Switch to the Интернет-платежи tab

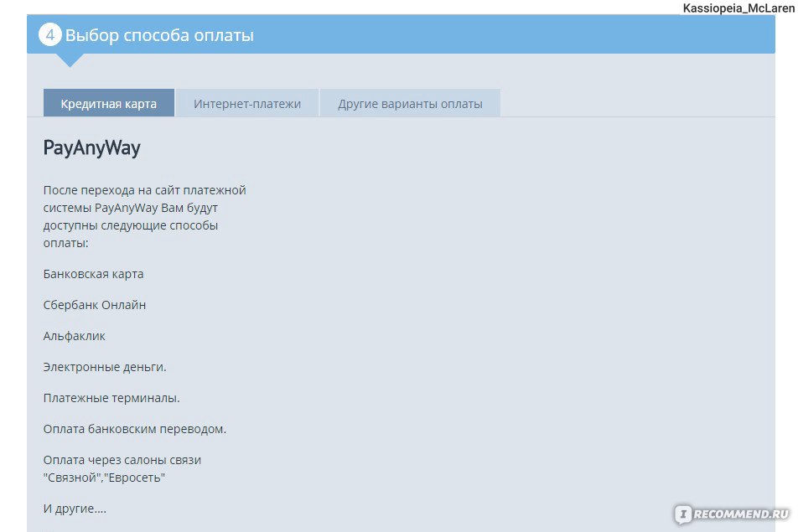pos(247,103)
